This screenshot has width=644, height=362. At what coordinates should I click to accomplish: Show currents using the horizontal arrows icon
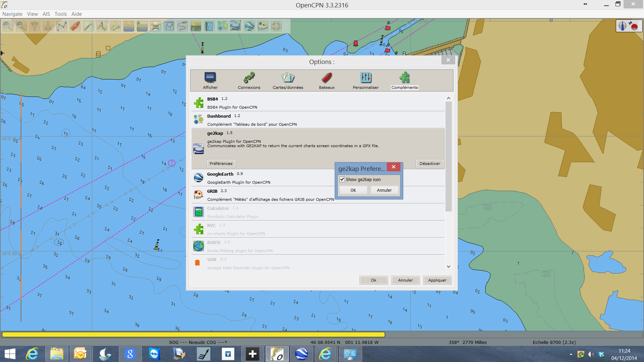coord(129,26)
